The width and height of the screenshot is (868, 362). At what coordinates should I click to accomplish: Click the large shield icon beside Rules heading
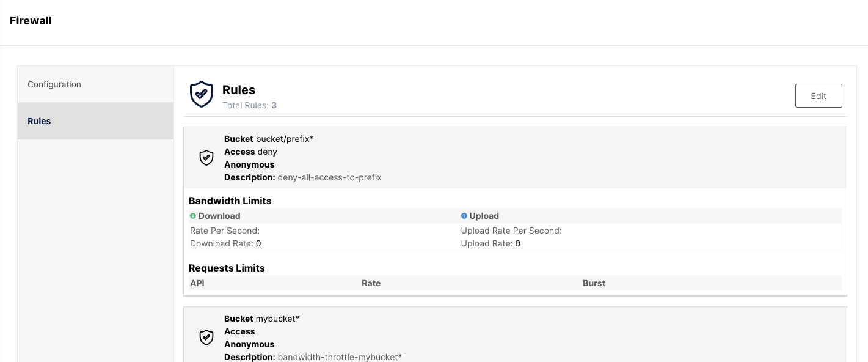[x=202, y=95]
